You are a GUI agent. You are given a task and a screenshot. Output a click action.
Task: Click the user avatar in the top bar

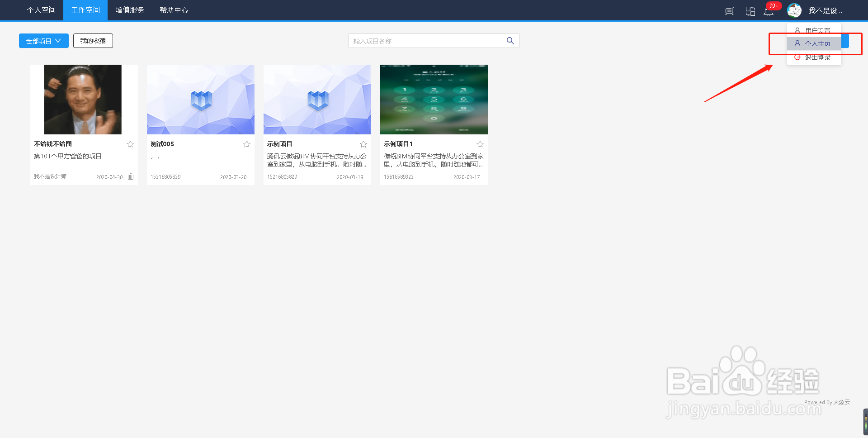coord(794,10)
